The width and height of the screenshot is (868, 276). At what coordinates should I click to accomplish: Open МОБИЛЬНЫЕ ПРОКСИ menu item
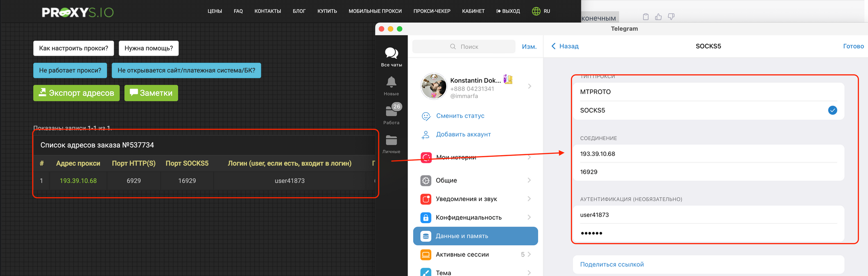(375, 11)
